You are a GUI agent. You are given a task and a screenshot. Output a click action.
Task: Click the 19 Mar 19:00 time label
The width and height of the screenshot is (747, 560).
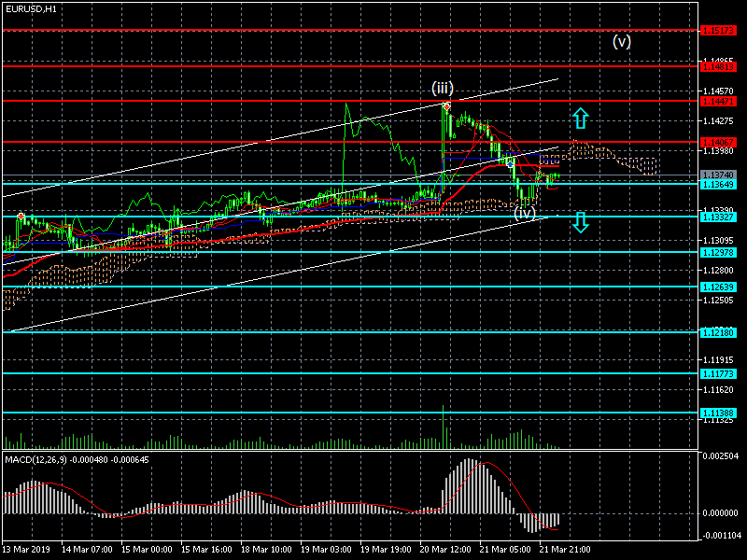pyautogui.click(x=386, y=550)
